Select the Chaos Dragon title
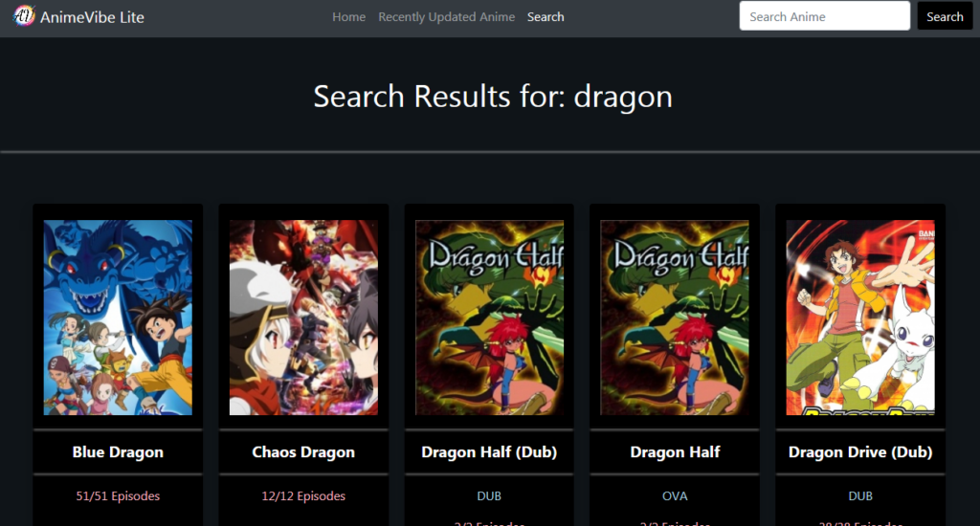 pyautogui.click(x=303, y=451)
